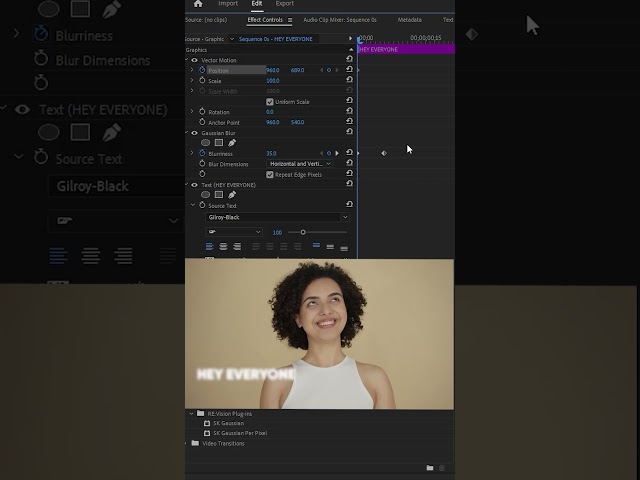
Task: Expand the Rotation parameter
Action: coord(192,111)
